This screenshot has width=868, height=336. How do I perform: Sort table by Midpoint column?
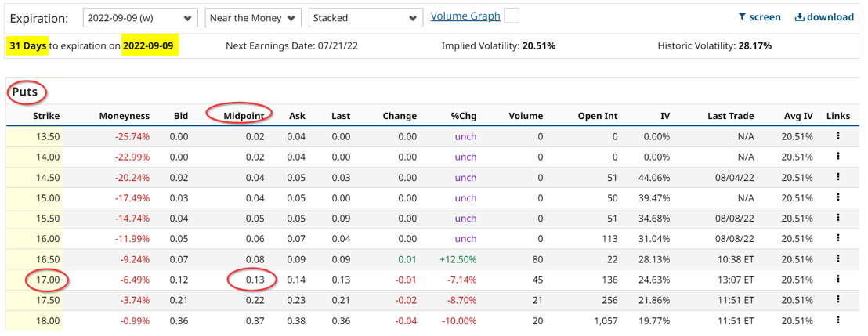pos(244,116)
